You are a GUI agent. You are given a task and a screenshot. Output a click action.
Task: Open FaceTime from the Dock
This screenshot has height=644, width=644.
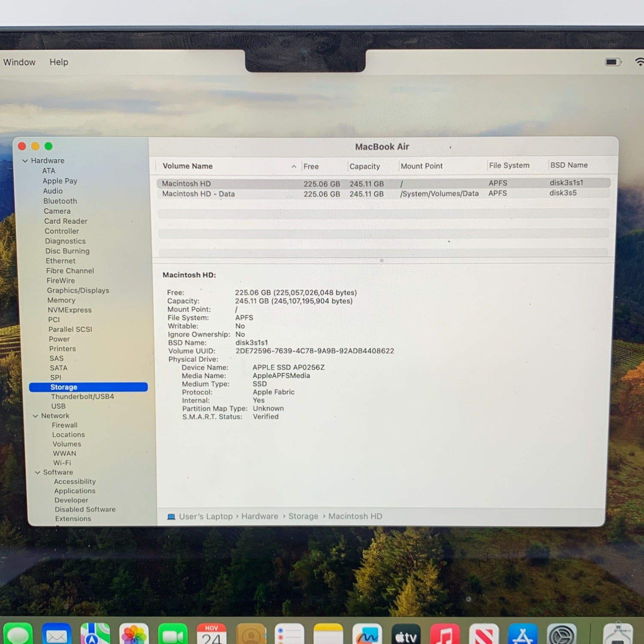coord(173,635)
